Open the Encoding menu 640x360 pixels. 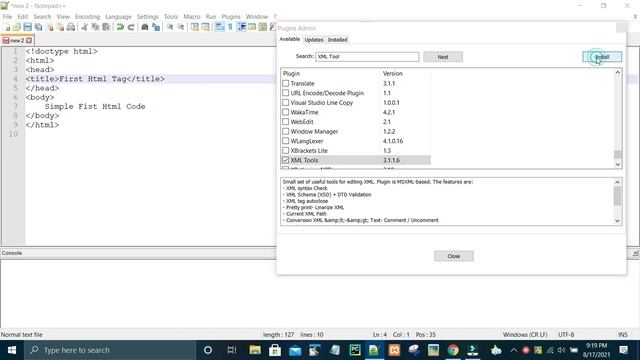87,17
